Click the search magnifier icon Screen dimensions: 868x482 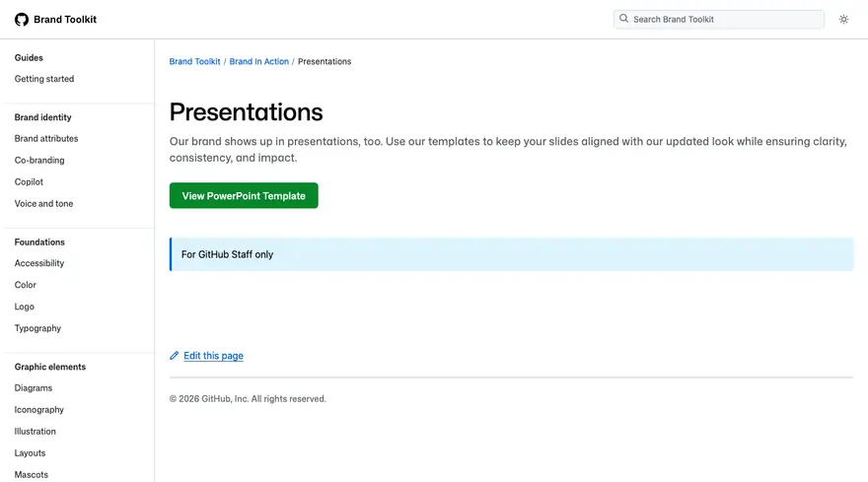coord(623,19)
